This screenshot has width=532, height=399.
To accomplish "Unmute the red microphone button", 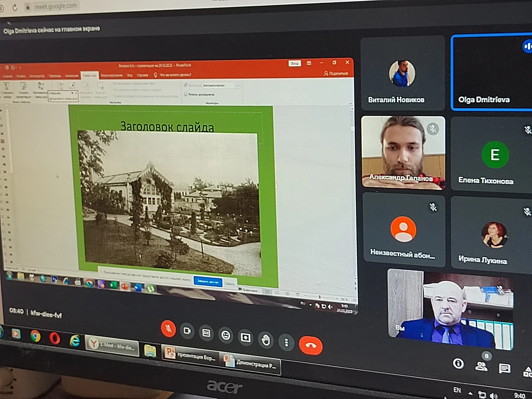I will pyautogui.click(x=168, y=329).
